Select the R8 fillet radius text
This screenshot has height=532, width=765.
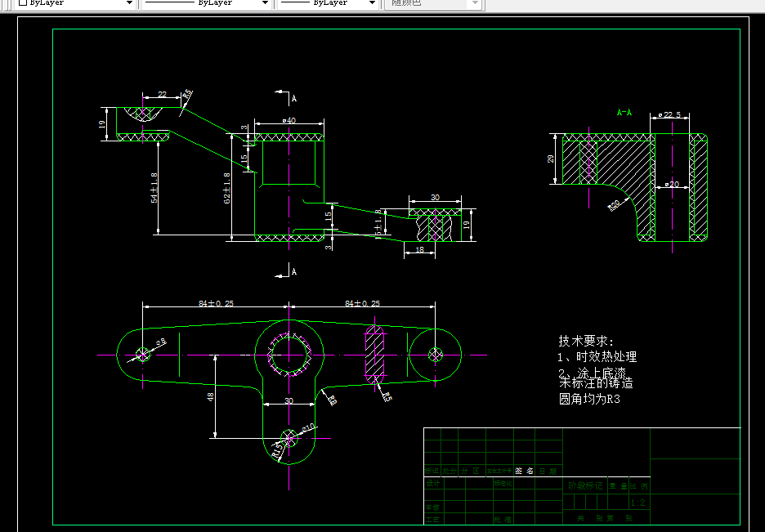[332, 400]
